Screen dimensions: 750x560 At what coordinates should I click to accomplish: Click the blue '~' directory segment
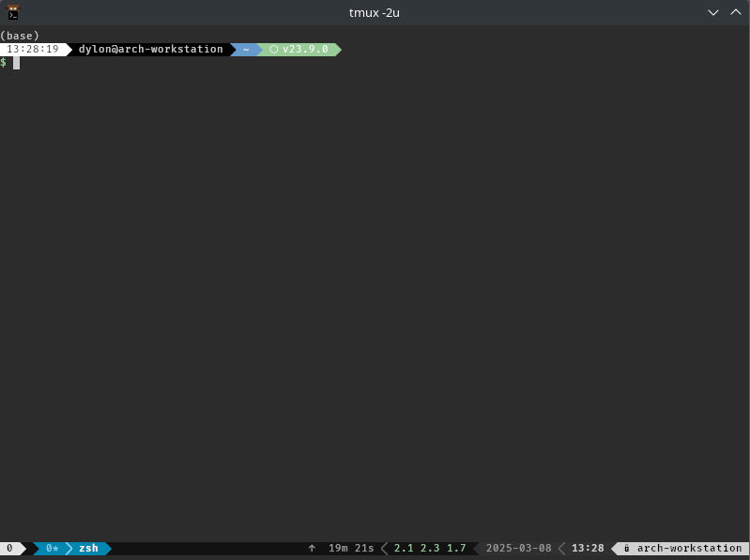pyautogui.click(x=246, y=49)
